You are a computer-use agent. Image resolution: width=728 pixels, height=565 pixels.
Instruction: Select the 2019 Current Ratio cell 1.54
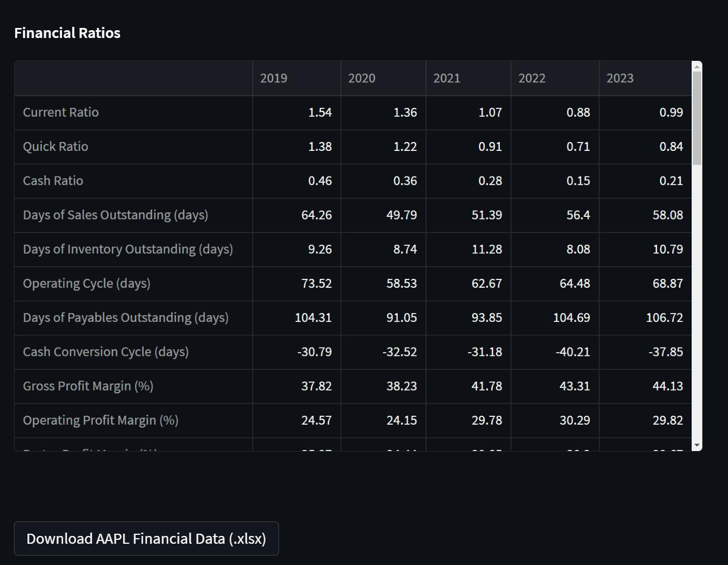320,112
